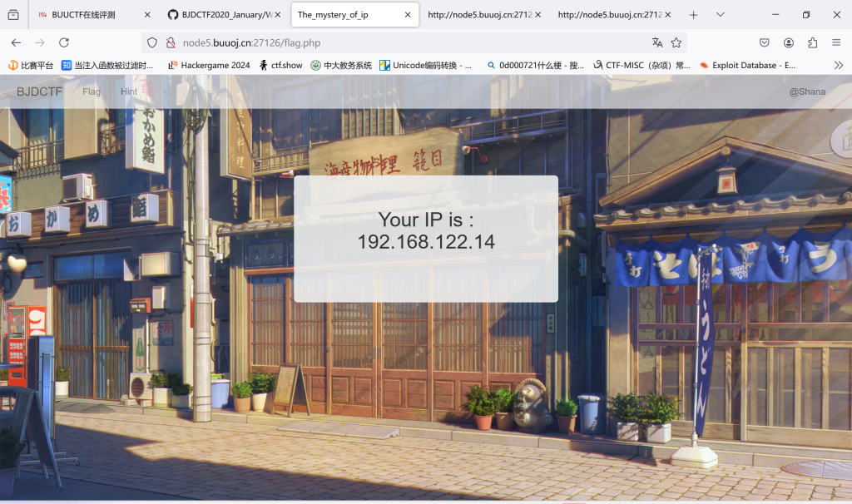Open the Hint navbar item

click(x=129, y=91)
